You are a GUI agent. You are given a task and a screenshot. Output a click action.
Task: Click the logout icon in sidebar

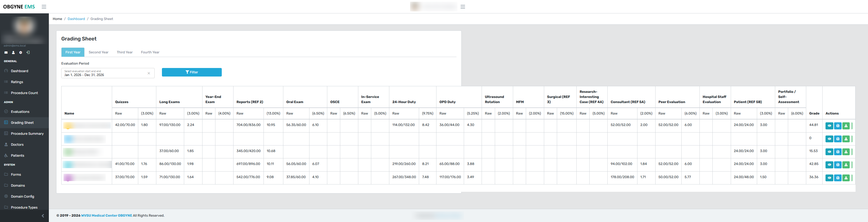(28, 52)
